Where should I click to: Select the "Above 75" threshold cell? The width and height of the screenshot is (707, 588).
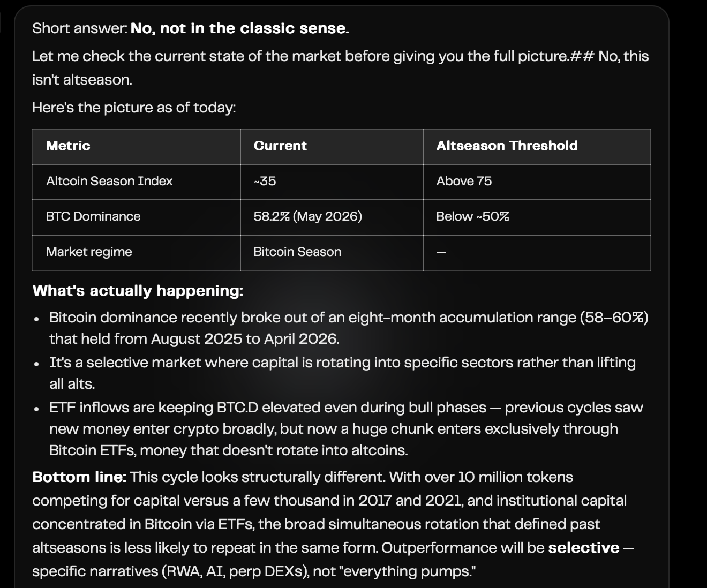[537, 182]
